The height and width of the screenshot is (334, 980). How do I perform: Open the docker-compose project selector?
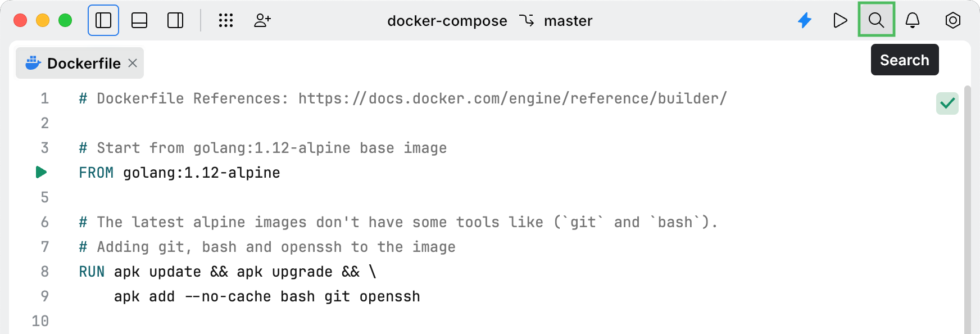(x=447, y=21)
